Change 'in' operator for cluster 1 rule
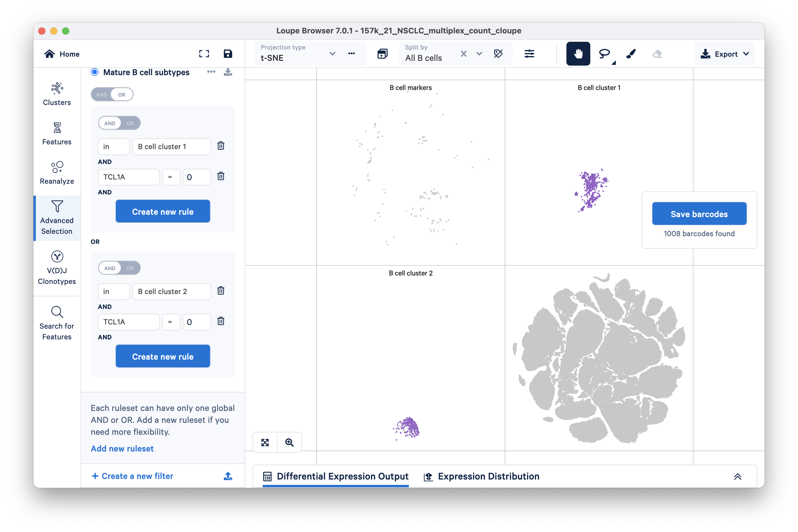The height and width of the screenshot is (532, 798). click(x=114, y=147)
